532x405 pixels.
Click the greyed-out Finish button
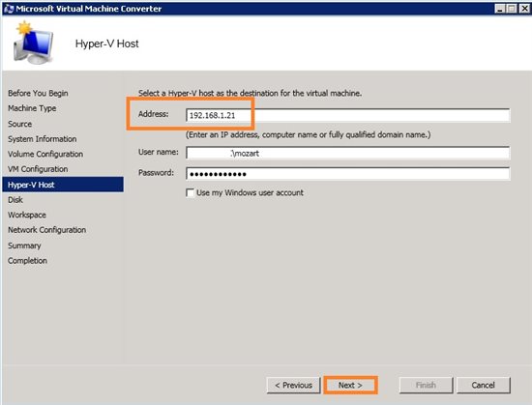point(427,386)
